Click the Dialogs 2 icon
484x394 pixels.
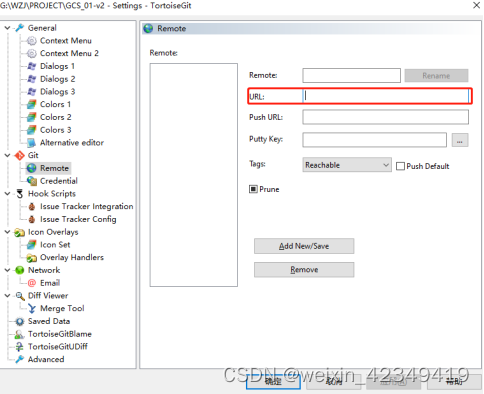[32, 79]
